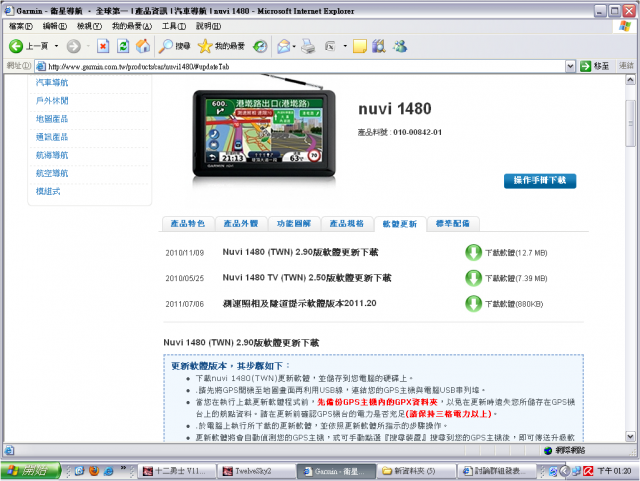640x481 pixels.
Task: Click the Research book toolbar icon
Action: 379,46
